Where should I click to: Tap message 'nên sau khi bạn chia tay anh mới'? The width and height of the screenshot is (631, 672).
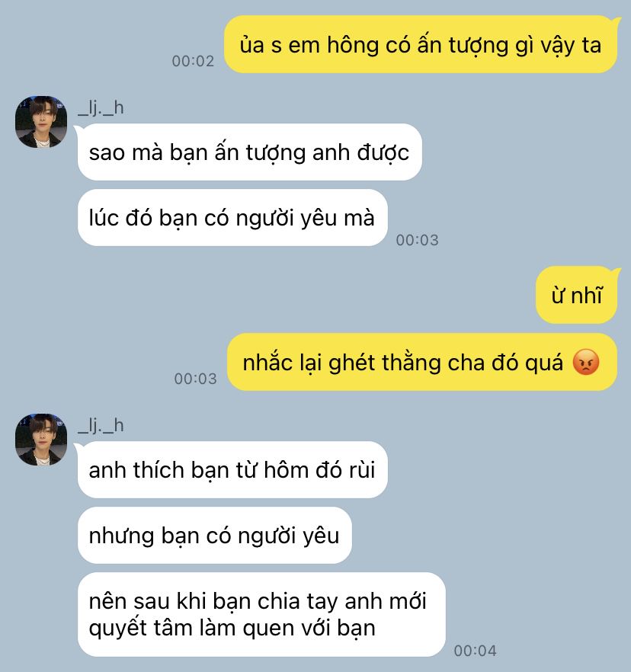[x=261, y=614]
